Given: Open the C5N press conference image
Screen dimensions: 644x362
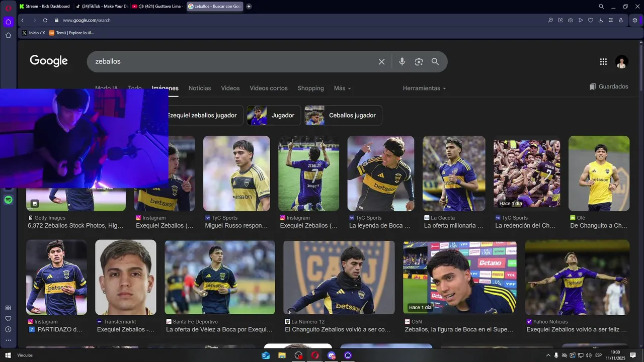Looking at the screenshot, I should click(x=460, y=278).
